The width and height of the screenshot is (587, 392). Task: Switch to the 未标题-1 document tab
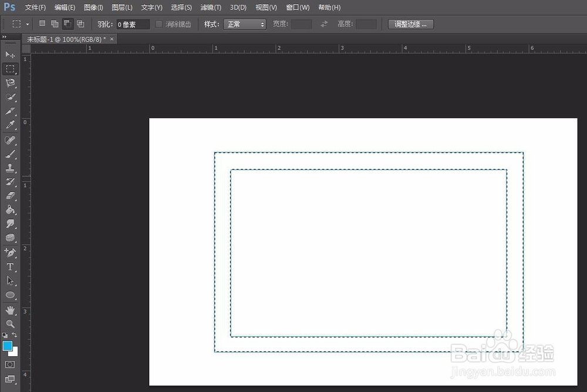point(66,39)
